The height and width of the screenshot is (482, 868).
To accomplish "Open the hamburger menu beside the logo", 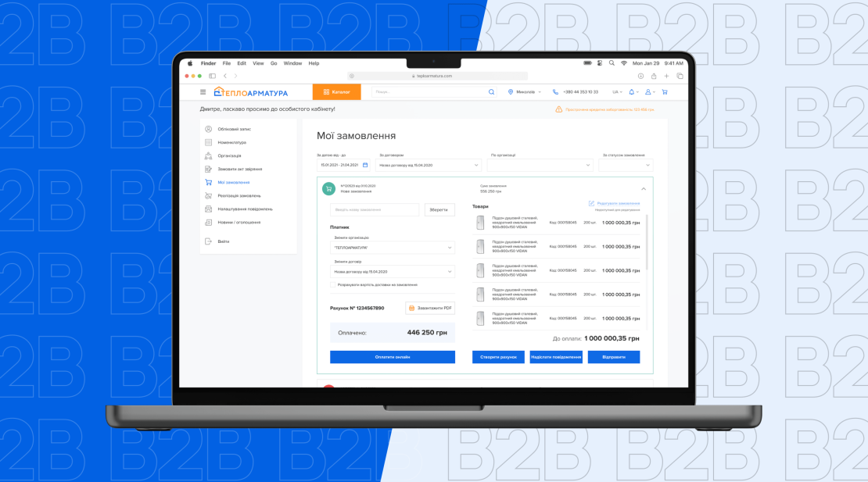I will 203,92.
